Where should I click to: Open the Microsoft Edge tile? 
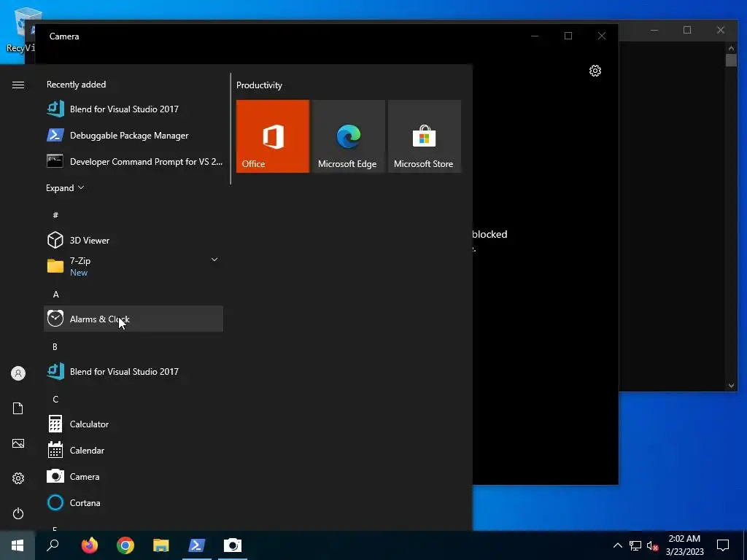pos(348,136)
